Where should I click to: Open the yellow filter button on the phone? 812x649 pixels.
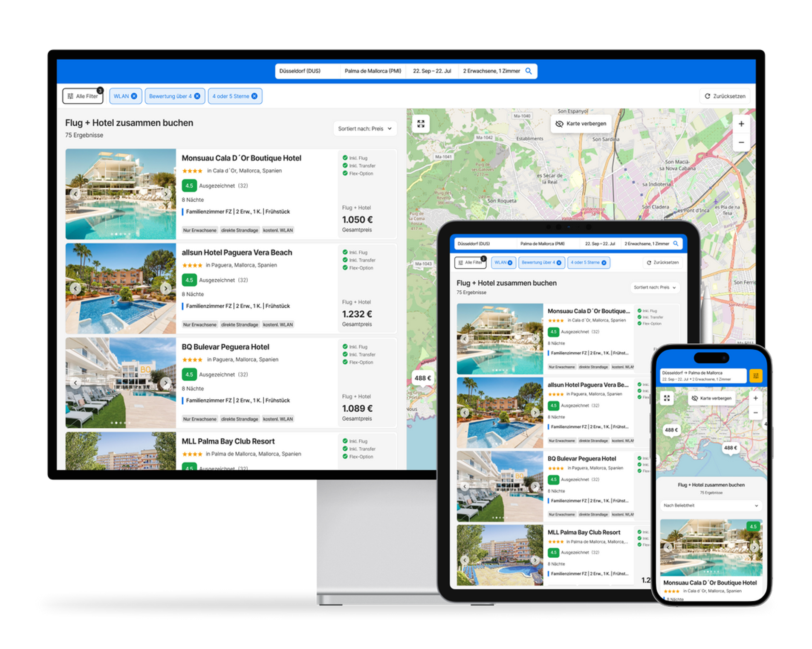point(755,376)
